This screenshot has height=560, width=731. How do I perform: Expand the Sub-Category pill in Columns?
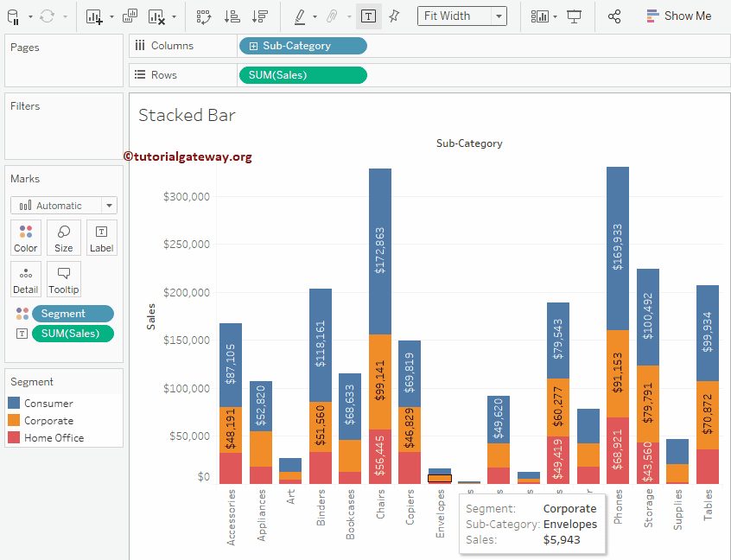click(253, 46)
